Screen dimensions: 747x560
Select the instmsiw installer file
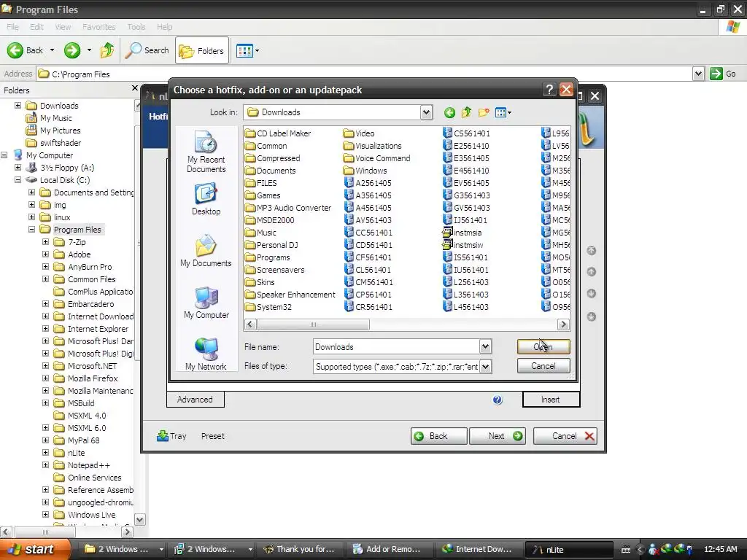(x=463, y=245)
